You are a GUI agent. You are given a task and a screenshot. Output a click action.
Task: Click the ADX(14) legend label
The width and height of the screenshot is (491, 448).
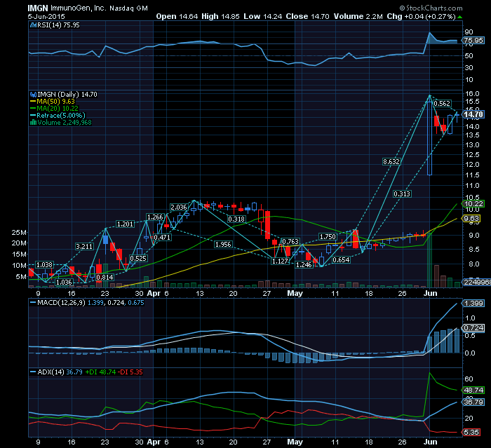(51, 372)
